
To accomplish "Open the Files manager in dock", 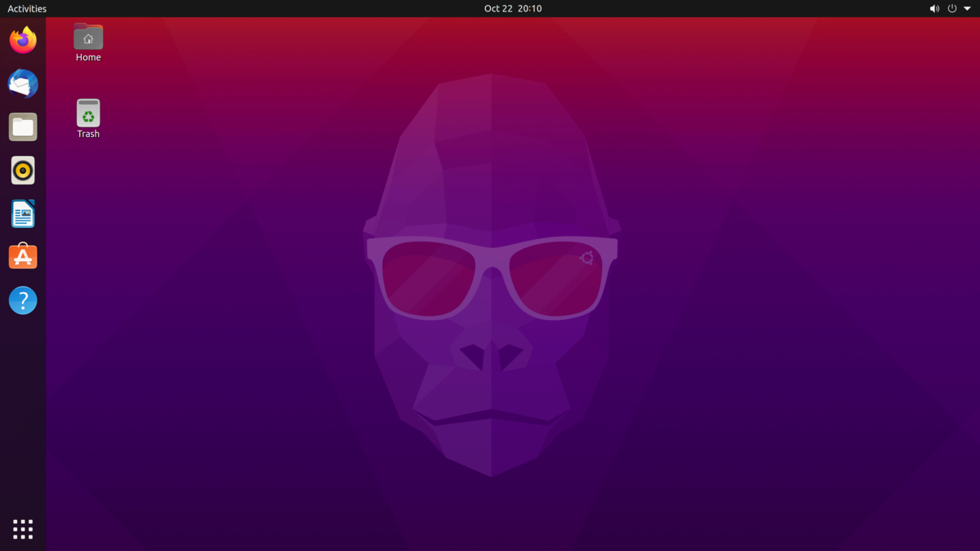I will [23, 127].
